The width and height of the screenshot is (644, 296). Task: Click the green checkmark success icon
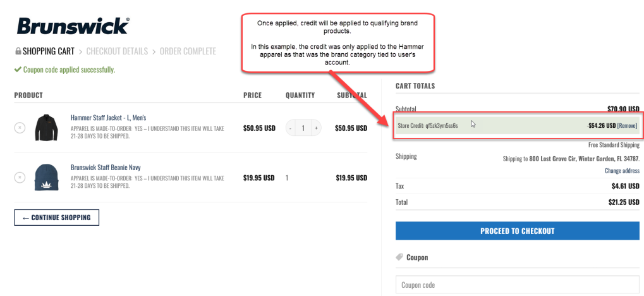coord(18,70)
